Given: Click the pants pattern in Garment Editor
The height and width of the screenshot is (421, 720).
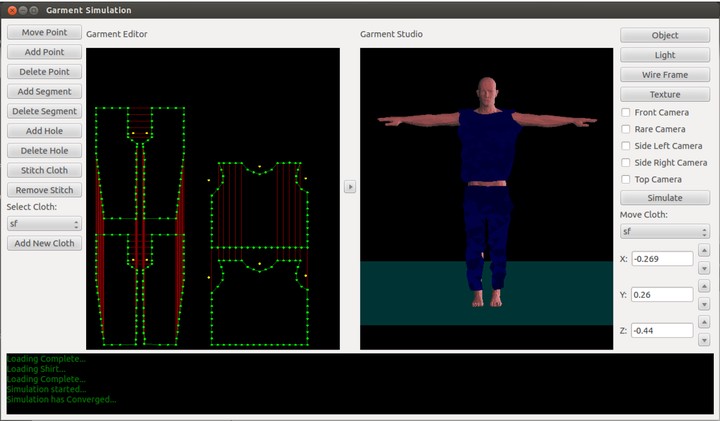Looking at the screenshot, I should click(140, 226).
